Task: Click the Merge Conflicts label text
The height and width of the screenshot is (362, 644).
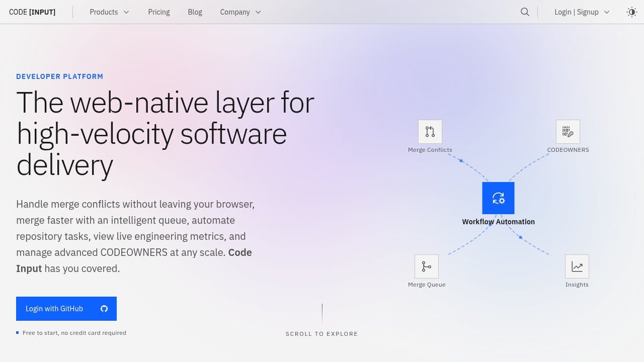Action: pos(430,150)
